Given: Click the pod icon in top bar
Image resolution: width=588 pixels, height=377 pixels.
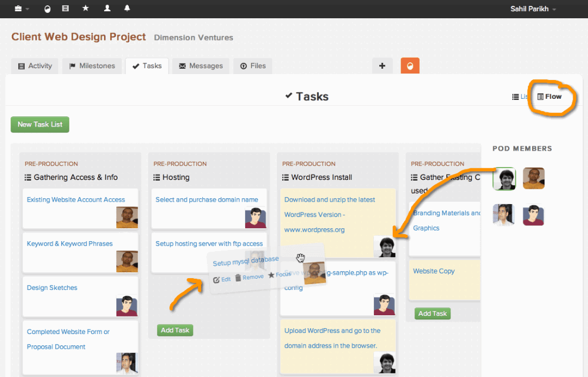Looking at the screenshot, I should [47, 9].
